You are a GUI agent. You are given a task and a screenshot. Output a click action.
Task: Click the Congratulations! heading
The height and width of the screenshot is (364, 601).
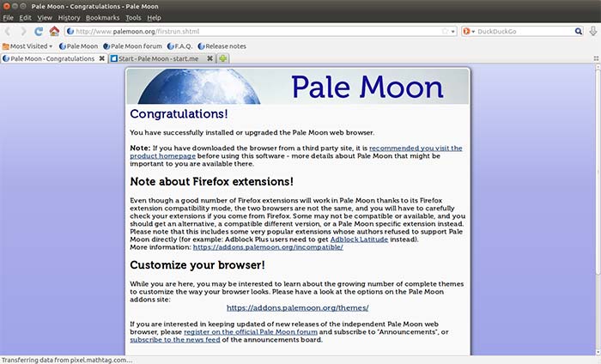pos(179,114)
